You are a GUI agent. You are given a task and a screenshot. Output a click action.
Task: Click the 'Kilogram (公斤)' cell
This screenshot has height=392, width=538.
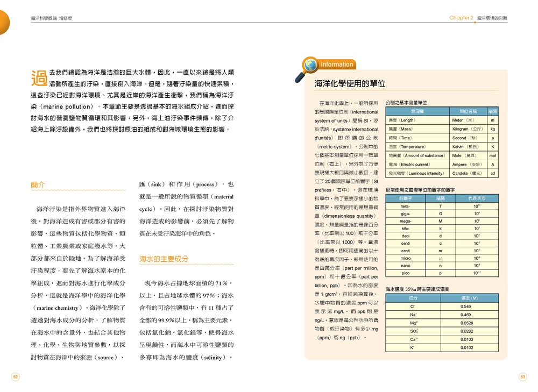[468, 129]
